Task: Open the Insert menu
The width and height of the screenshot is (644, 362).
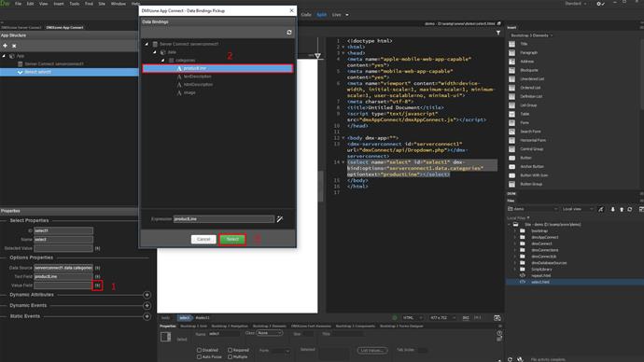Action: pyautogui.click(x=59, y=4)
